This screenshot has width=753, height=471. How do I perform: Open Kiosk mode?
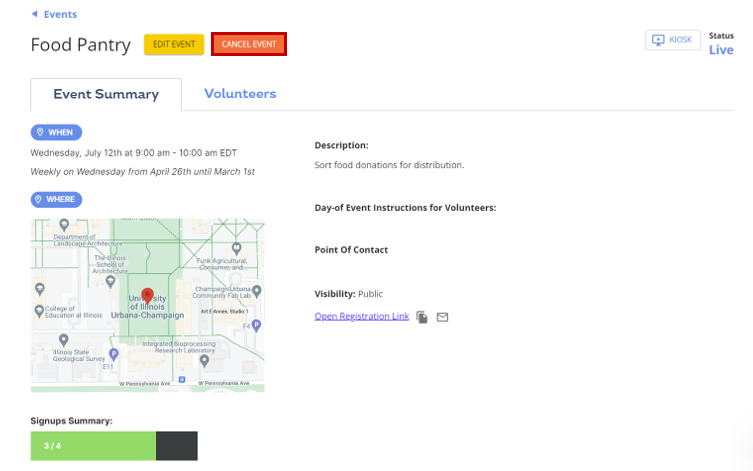pyautogui.click(x=672, y=40)
